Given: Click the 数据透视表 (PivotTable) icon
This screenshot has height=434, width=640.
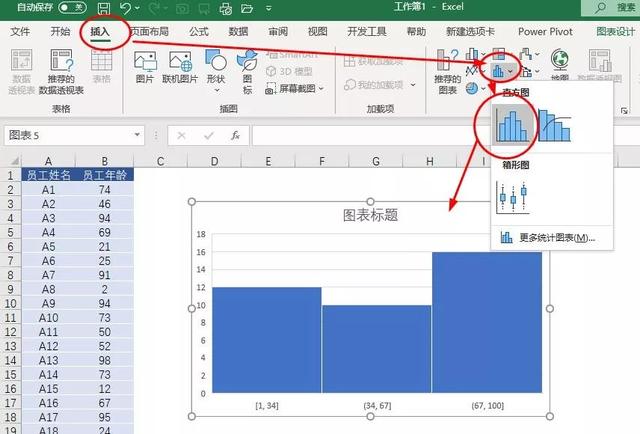Looking at the screenshot, I should [x=21, y=72].
